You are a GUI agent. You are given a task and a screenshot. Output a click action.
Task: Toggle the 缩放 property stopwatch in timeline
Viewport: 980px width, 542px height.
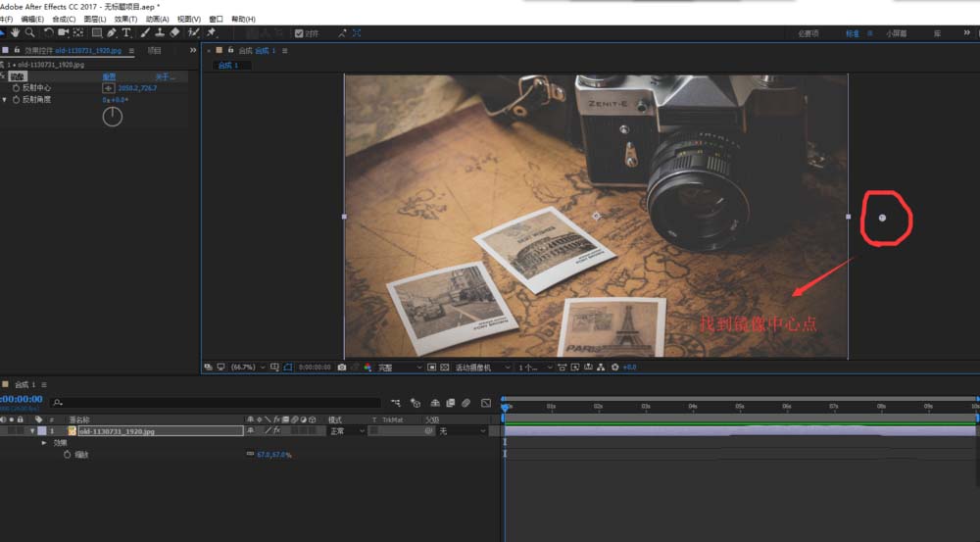[x=67, y=455]
